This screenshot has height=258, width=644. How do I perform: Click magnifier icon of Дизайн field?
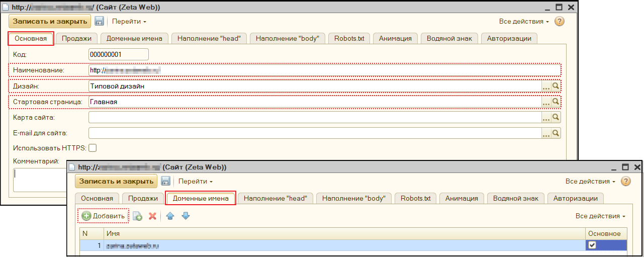point(556,87)
